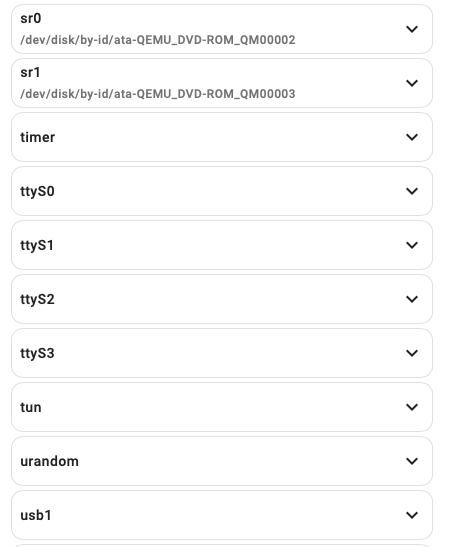Select the sr0 device name

click(31, 18)
